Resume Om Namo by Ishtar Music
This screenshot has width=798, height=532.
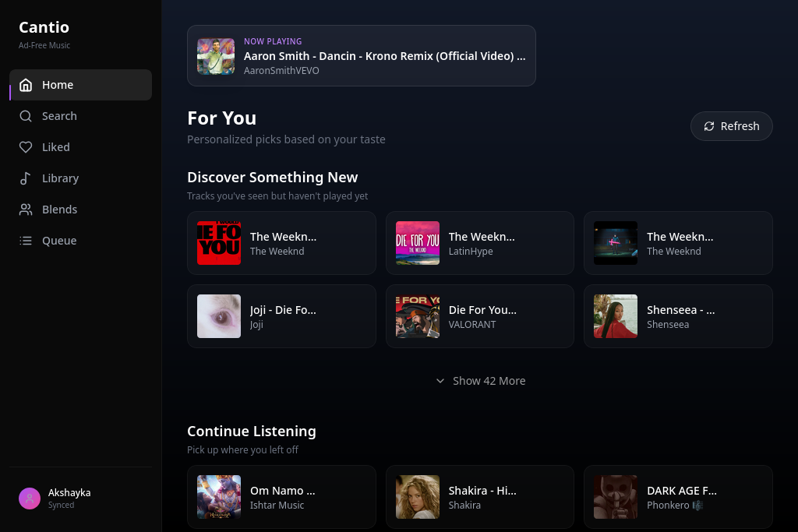coord(281,497)
